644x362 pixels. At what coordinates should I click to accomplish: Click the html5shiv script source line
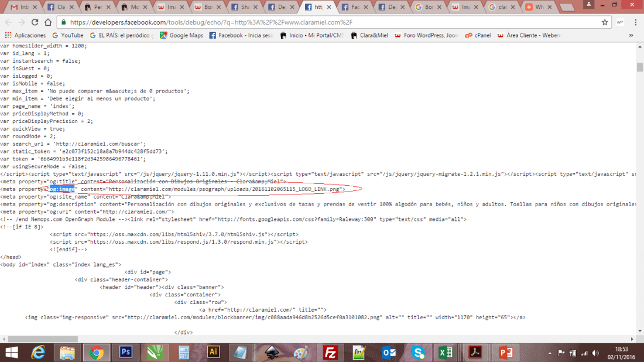tap(174, 234)
